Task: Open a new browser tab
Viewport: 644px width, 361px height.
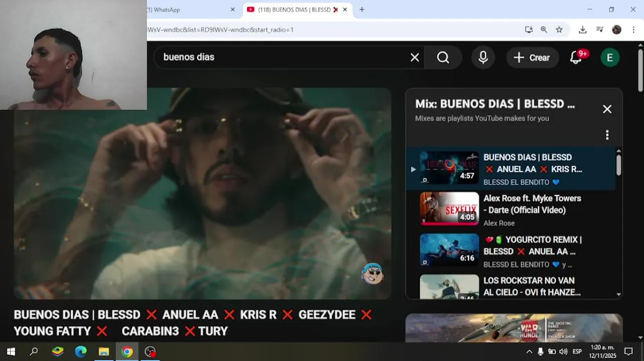Action: click(362, 10)
